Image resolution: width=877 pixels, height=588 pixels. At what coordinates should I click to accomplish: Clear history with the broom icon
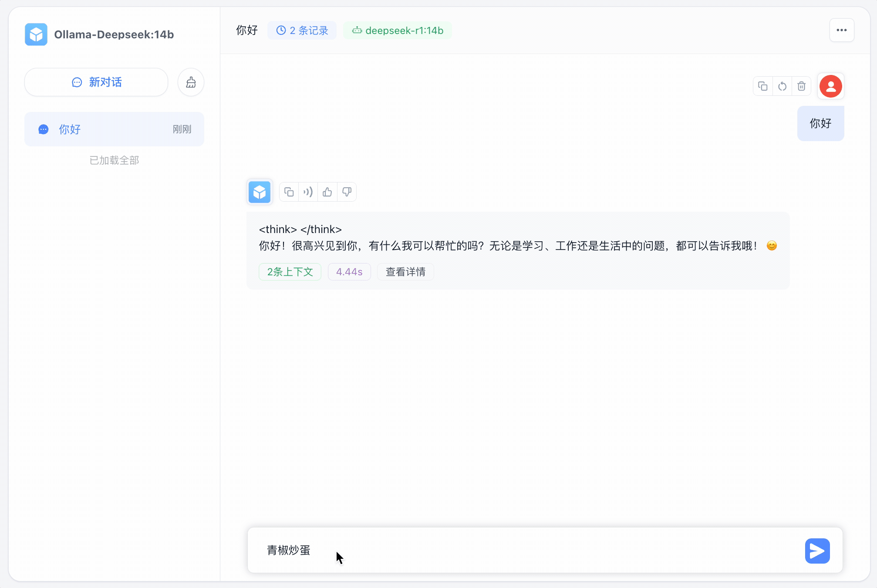pos(191,82)
